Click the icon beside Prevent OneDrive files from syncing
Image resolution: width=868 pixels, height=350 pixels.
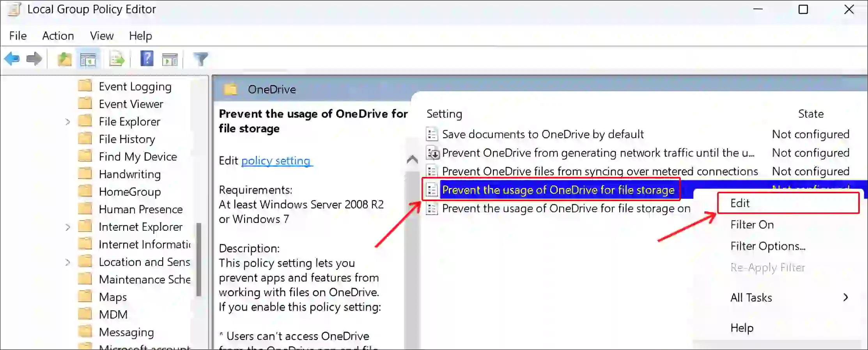[432, 171]
